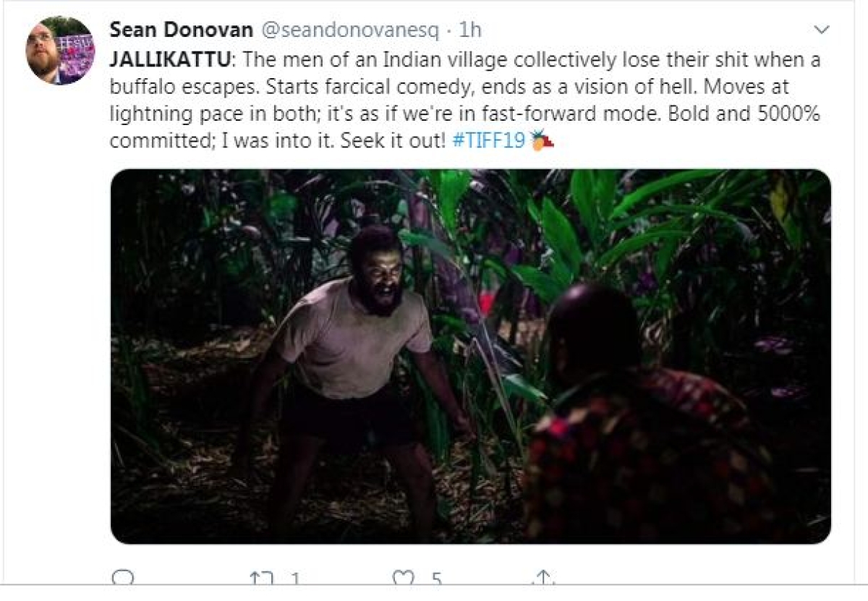Open the share arrow icon under the tweet
Viewport: 868px width, 601px height.
click(542, 577)
